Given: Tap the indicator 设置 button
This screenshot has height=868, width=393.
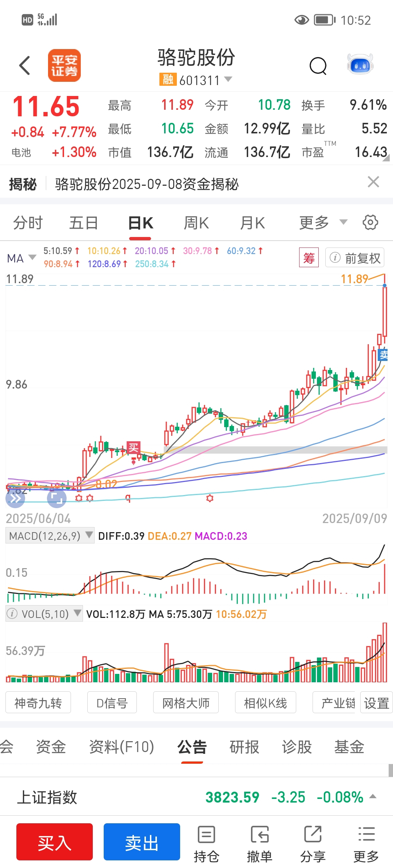Looking at the screenshot, I should pyautogui.click(x=377, y=703).
